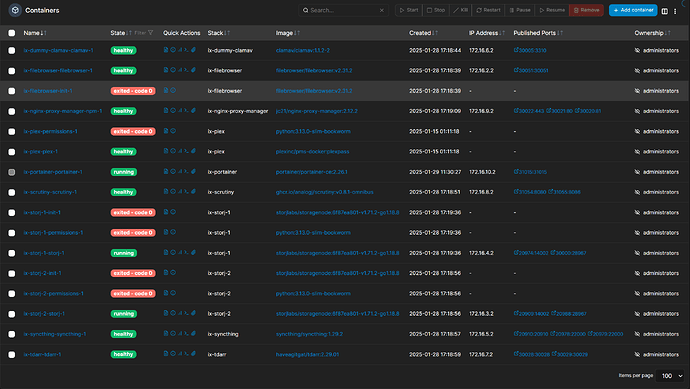Sort containers by Name column
Viewport: 690px width, 389px height.
click(x=35, y=33)
